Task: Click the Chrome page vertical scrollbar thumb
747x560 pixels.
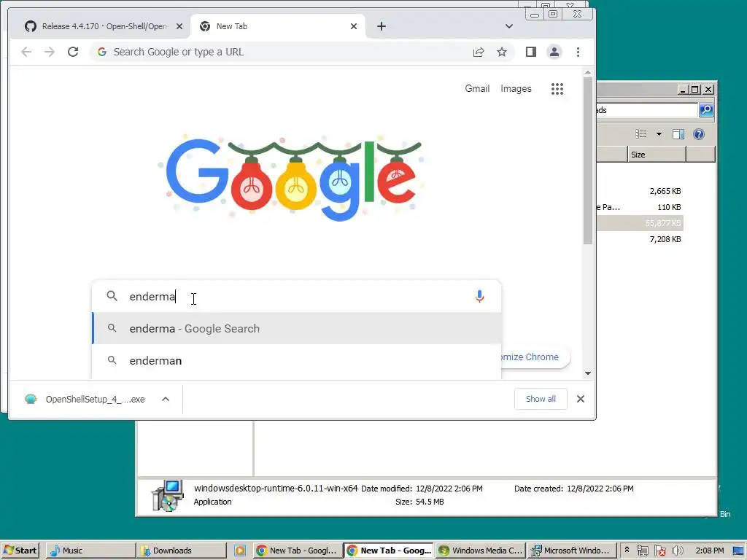Action: pos(587,161)
